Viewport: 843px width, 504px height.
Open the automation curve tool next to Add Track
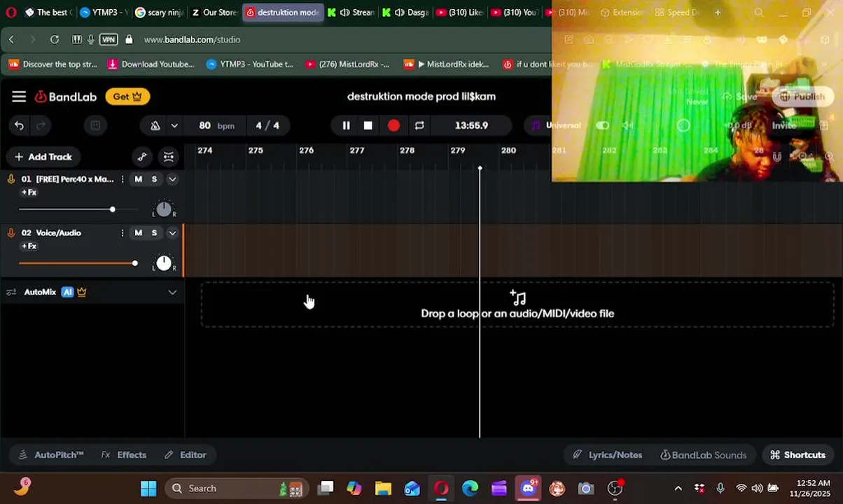pyautogui.click(x=142, y=157)
